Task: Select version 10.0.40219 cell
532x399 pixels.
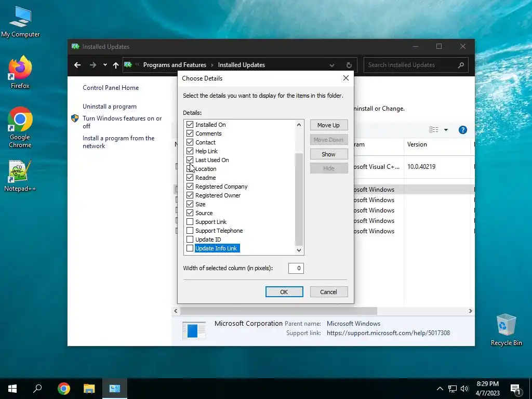Action: tap(421, 167)
